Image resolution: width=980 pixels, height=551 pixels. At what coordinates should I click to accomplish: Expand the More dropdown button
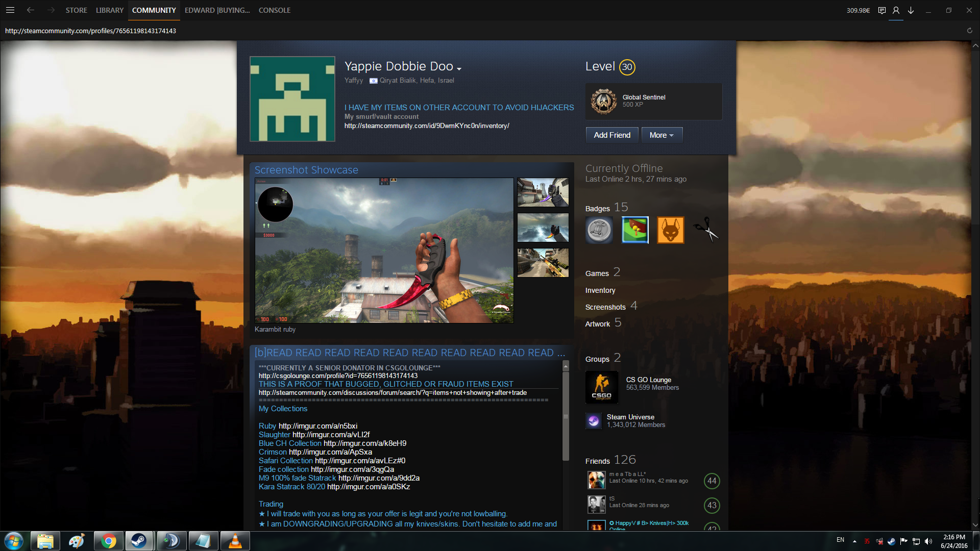(661, 135)
